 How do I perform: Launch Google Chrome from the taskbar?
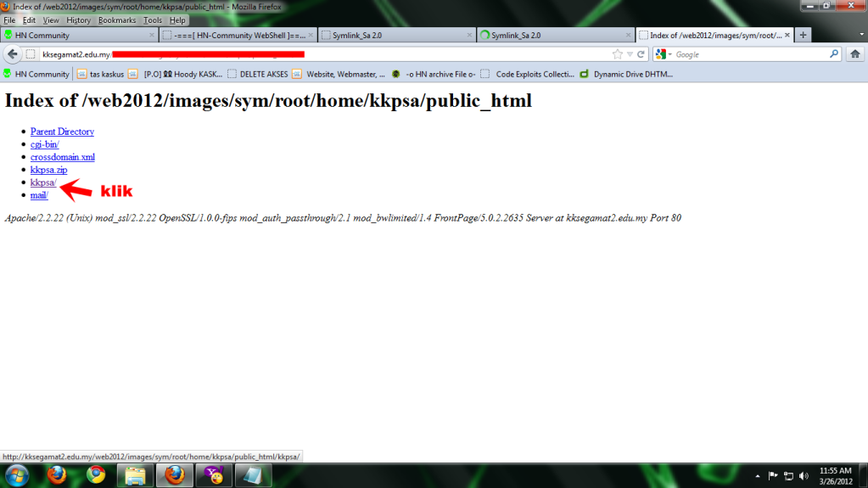[x=96, y=474]
